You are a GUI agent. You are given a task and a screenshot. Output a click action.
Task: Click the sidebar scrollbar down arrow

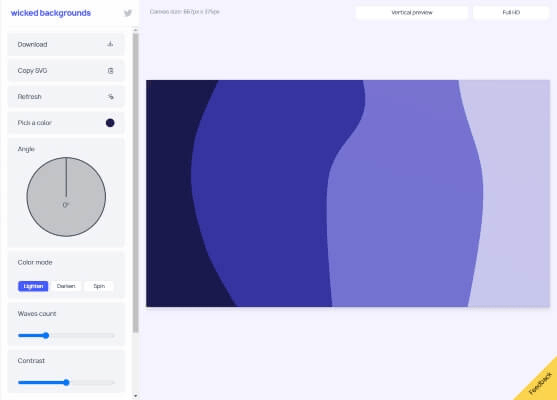[135, 396]
